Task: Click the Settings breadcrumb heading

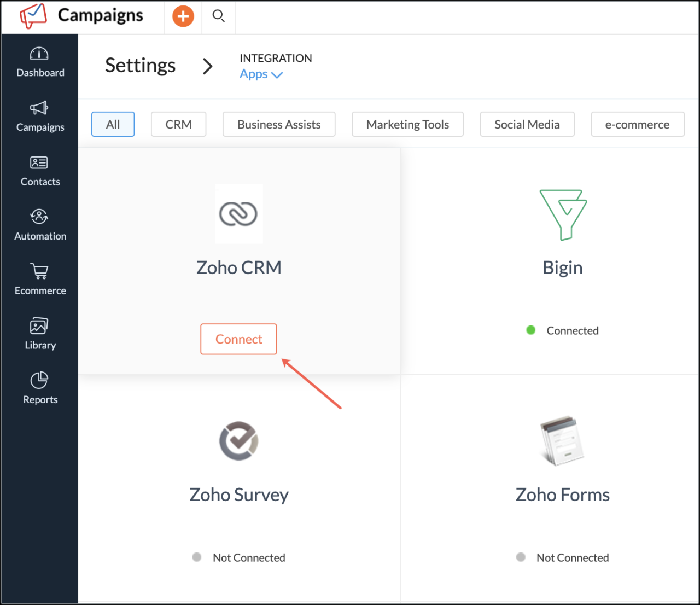Action: (141, 66)
